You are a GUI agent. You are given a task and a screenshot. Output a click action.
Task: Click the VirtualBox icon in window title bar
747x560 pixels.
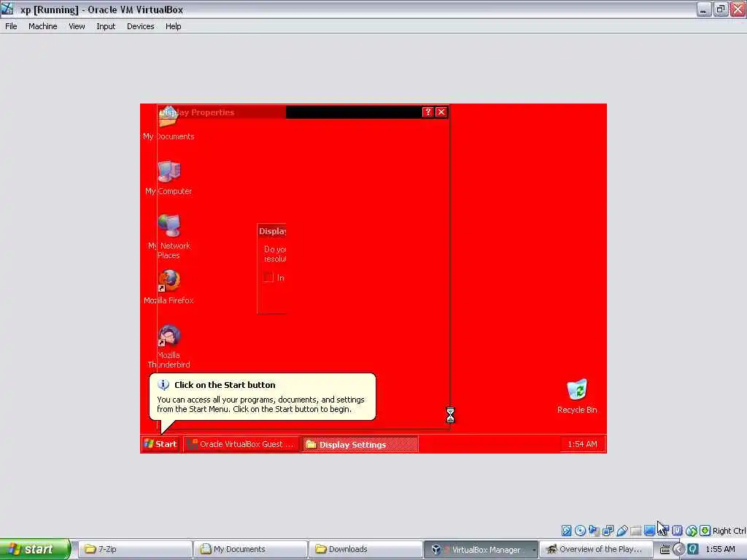7,9
